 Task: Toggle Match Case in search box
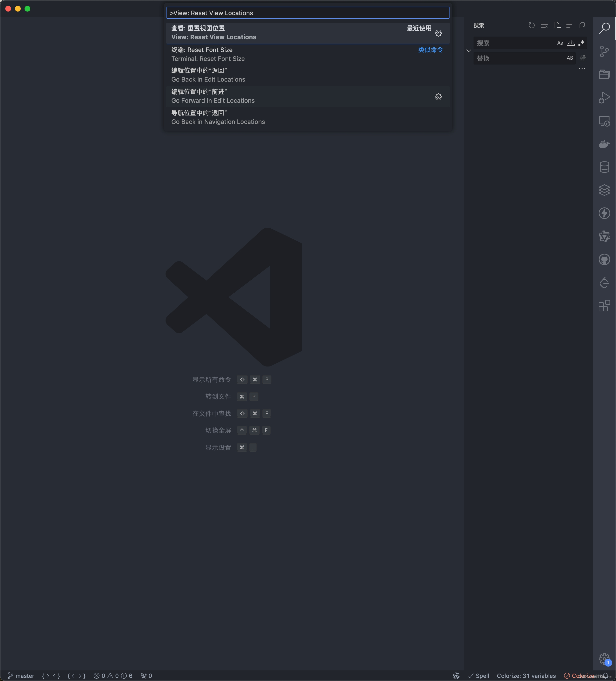(x=560, y=43)
